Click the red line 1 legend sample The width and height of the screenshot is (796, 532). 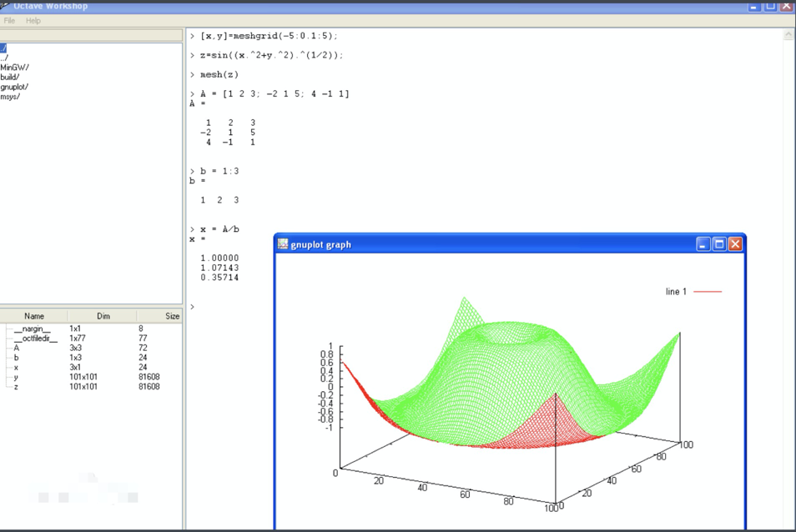tap(708, 292)
